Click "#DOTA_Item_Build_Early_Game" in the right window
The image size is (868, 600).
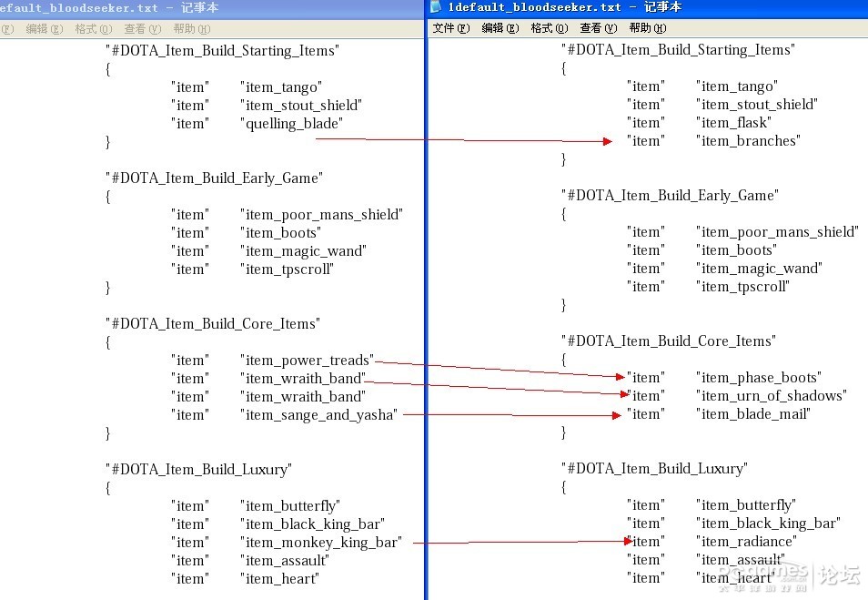pos(671,196)
